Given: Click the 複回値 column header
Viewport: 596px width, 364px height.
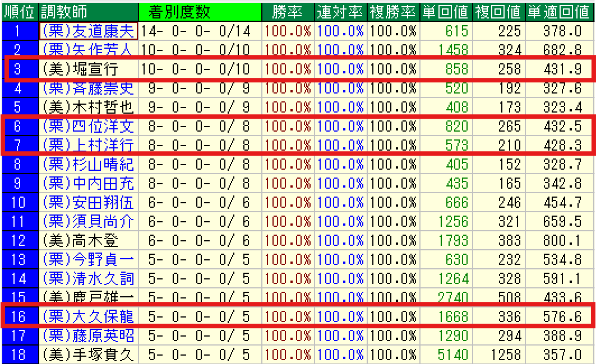Looking at the screenshot, I should [498, 11].
